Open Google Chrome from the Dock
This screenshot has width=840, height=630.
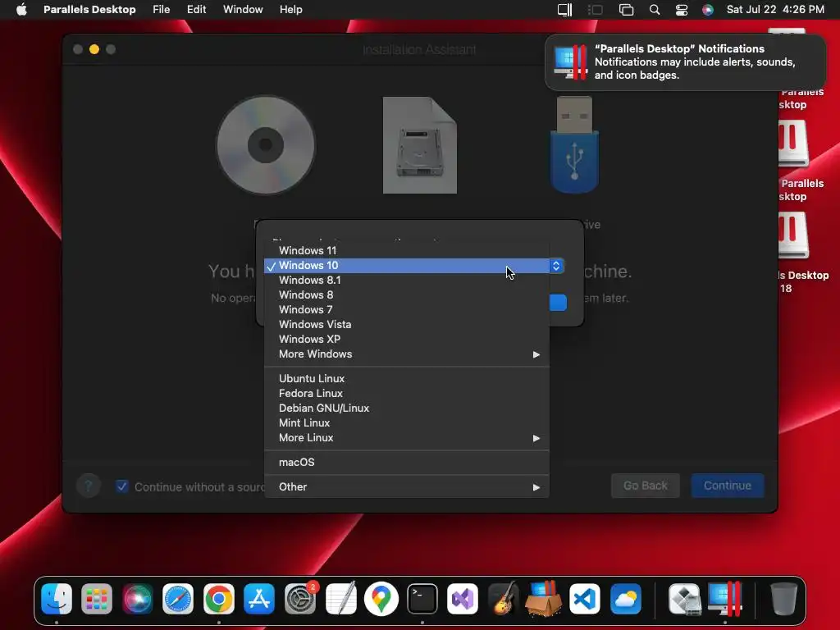tap(218, 598)
